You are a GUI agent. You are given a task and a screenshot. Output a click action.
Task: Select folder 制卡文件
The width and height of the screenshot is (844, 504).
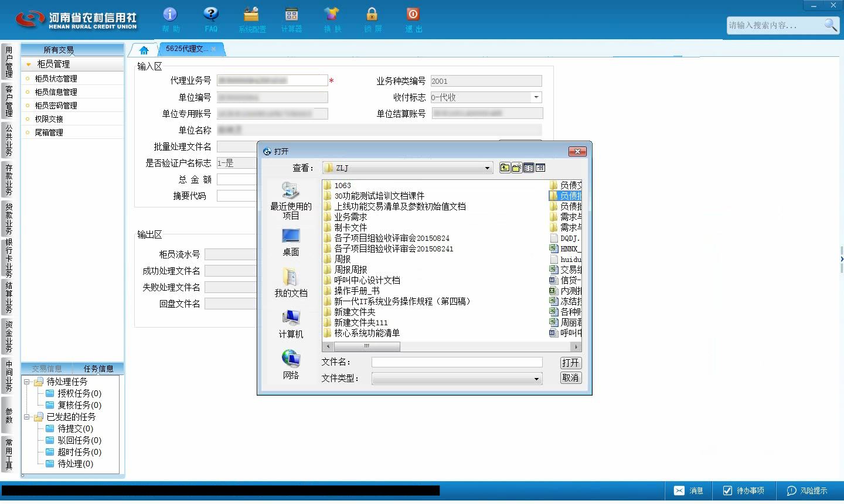coord(345,227)
